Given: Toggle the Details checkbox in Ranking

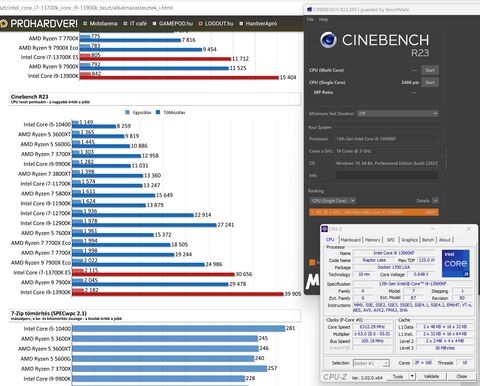Looking at the screenshot, I should (435, 201).
